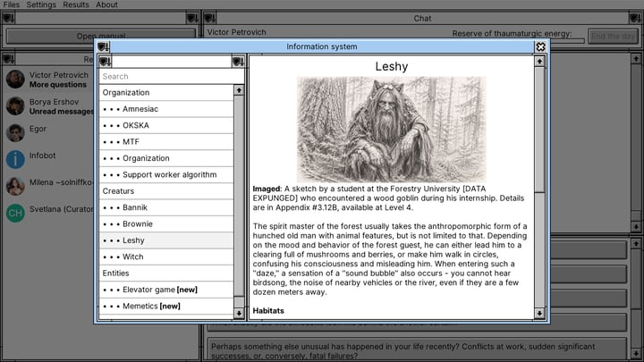
Task: Click reply options scrollbar down arrow
Action: pos(636,354)
